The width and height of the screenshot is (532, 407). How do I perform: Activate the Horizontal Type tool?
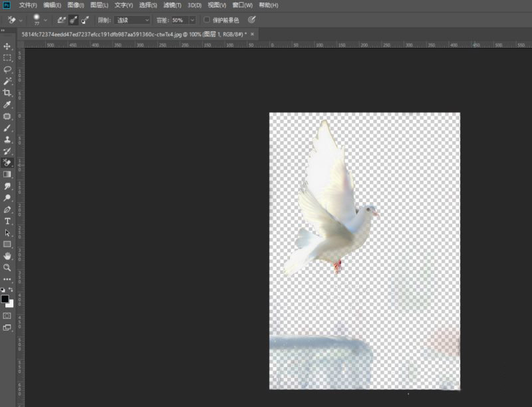[7, 221]
